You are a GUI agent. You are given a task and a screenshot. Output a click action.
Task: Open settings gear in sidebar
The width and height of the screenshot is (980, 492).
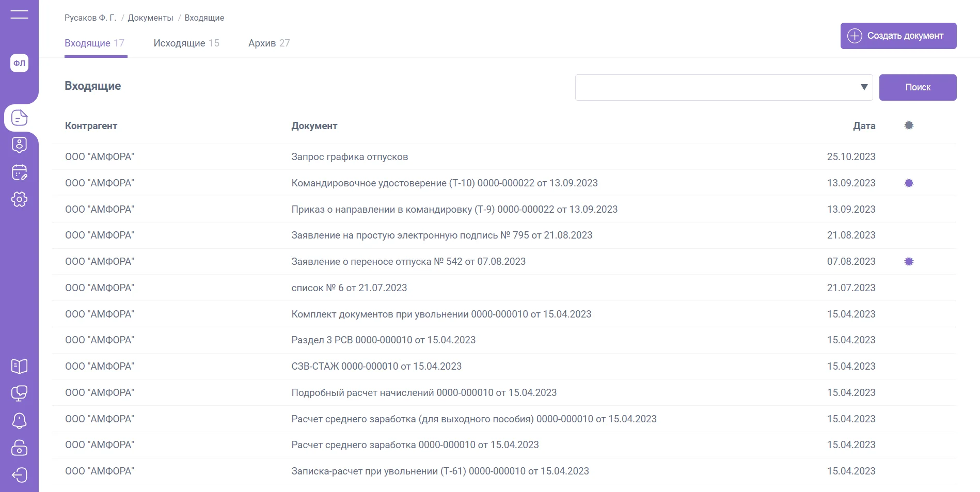point(19,199)
